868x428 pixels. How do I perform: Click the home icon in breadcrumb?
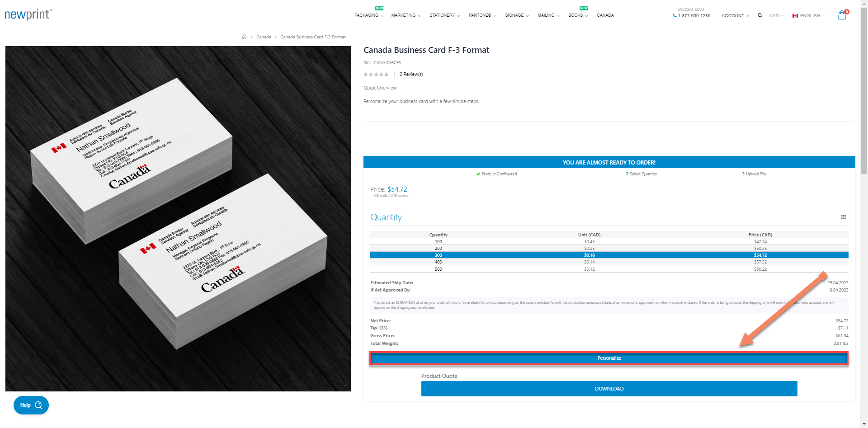(244, 37)
